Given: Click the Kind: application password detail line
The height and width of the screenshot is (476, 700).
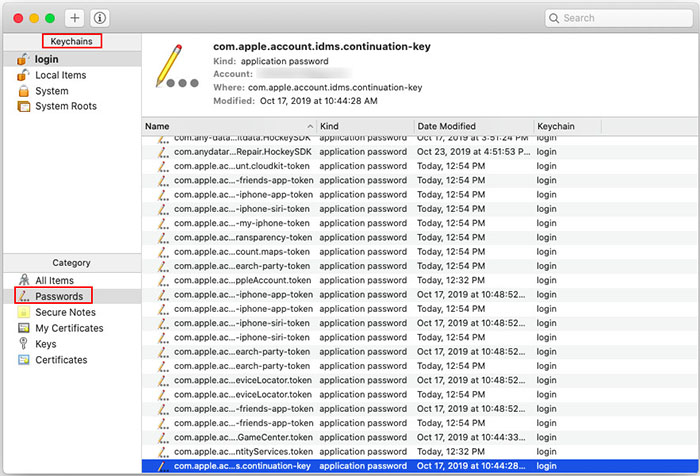Looking at the screenshot, I should [271, 61].
